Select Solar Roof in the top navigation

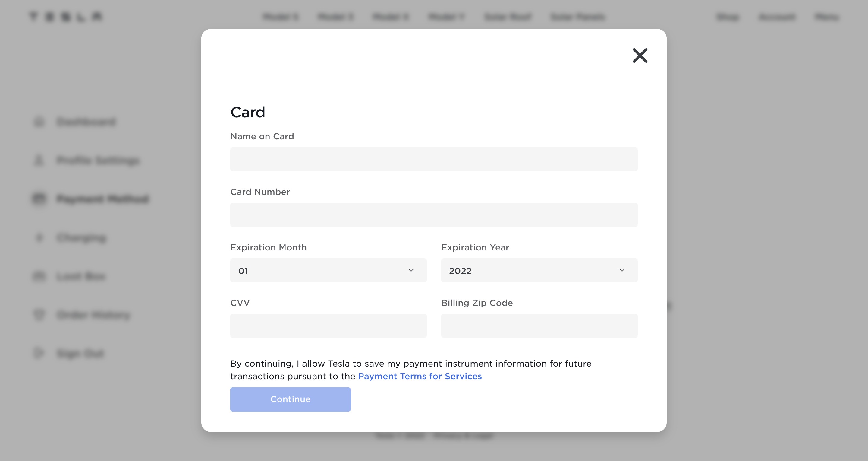[x=508, y=17]
